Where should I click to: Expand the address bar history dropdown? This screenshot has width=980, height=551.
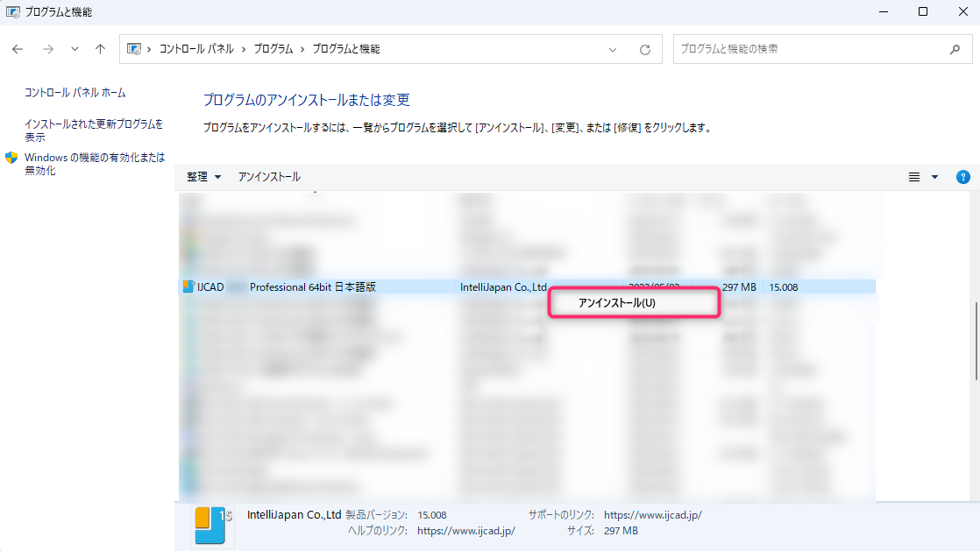[x=613, y=49]
